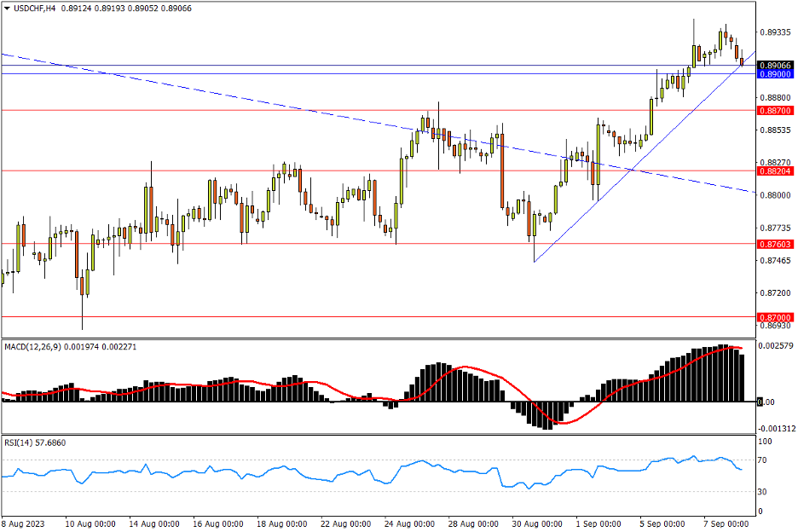This screenshot has height=532, width=798.
Task: Click the 0.89335 price scale label
Action: click(776, 32)
